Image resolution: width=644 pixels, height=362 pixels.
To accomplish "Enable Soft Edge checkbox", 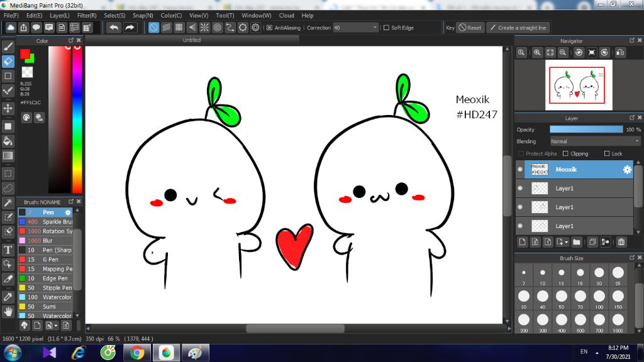I will [386, 28].
